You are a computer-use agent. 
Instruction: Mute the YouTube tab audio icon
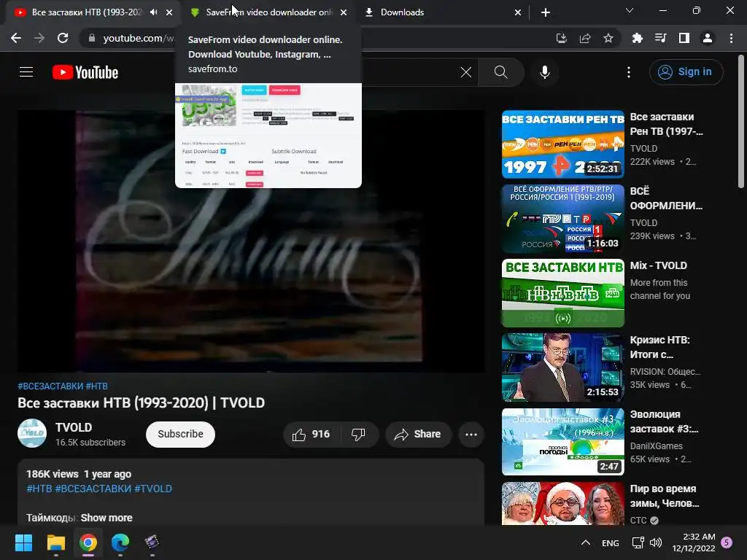point(153,12)
